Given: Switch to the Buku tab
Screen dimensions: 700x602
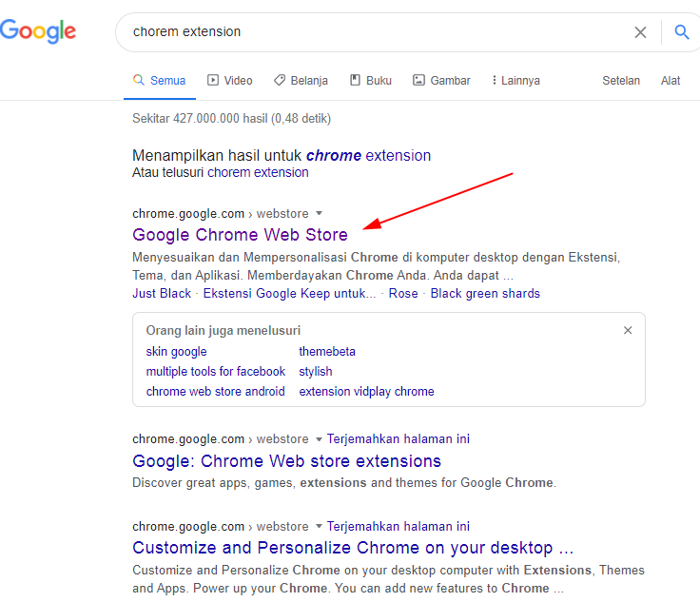Looking at the screenshot, I should click(371, 80).
